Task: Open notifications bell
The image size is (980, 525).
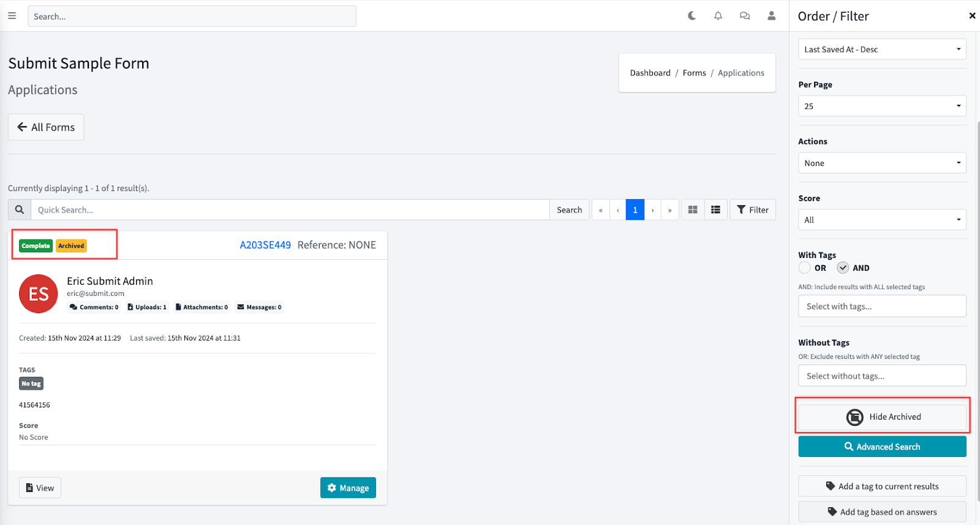Action: (x=718, y=16)
